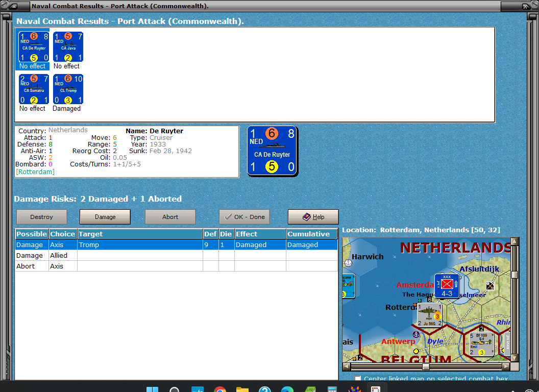Click the map horizontal scrollbar thumb
Image resolution: width=539 pixels, height=392 pixels.
click(426, 366)
